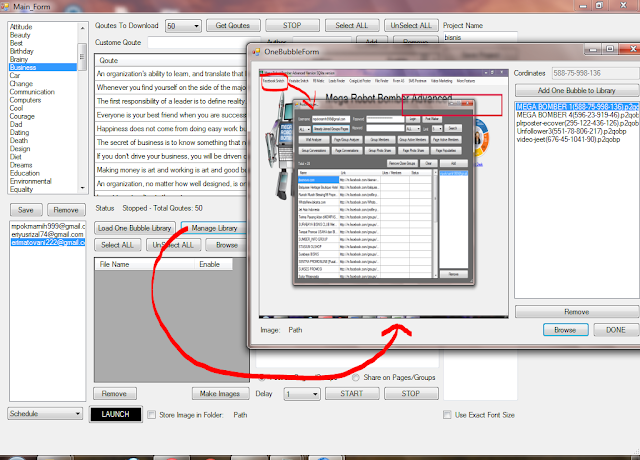Click quote 'The first responsibility of a leader'
Viewport: 640px width, 460px height.
171,101
